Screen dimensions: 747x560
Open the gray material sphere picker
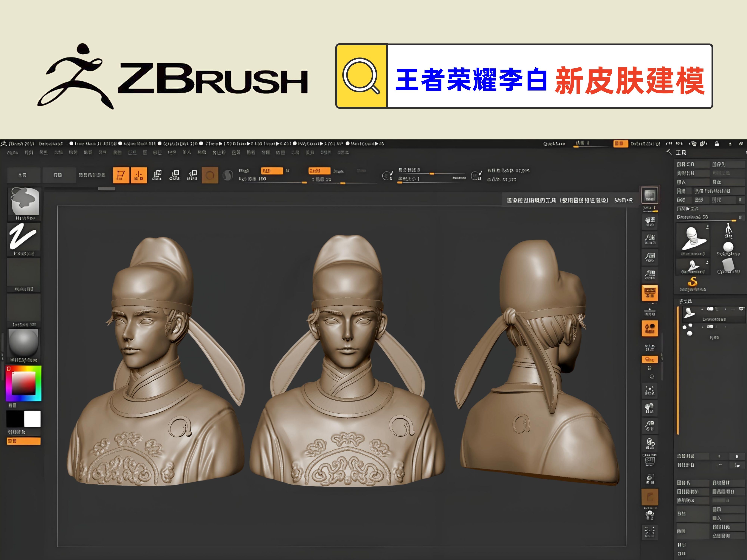click(24, 346)
